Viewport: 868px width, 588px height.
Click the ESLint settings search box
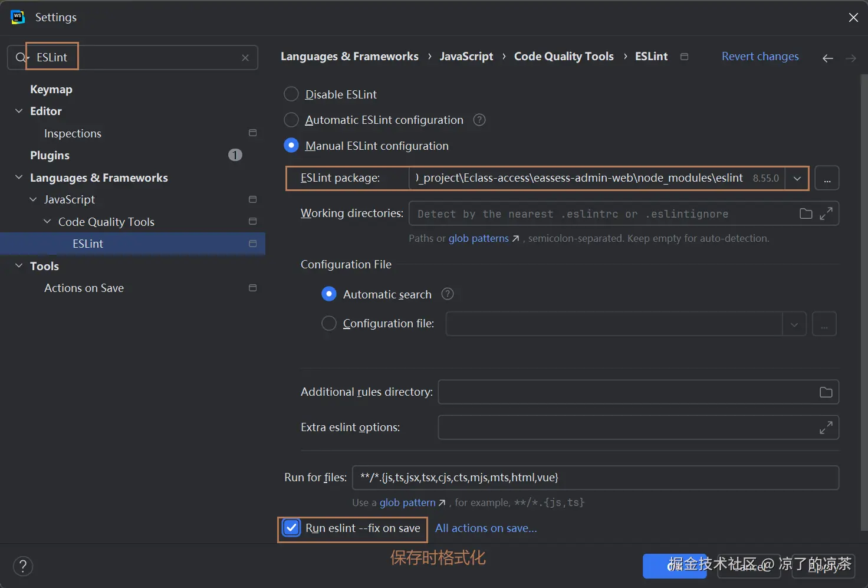point(133,58)
